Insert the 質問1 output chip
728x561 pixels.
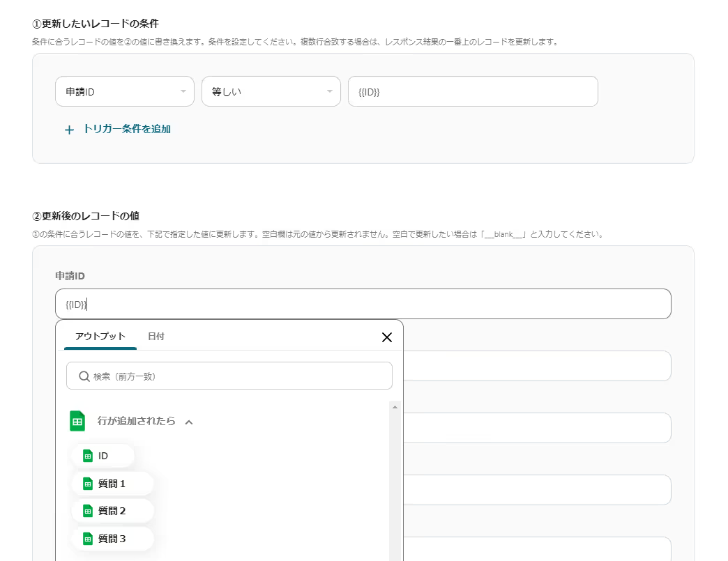coord(112,484)
